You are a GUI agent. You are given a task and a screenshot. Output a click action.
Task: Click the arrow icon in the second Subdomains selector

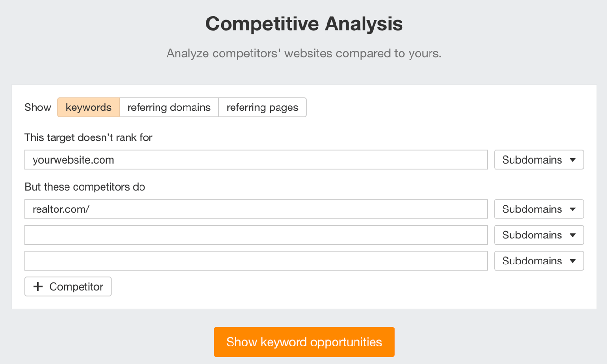click(x=573, y=209)
